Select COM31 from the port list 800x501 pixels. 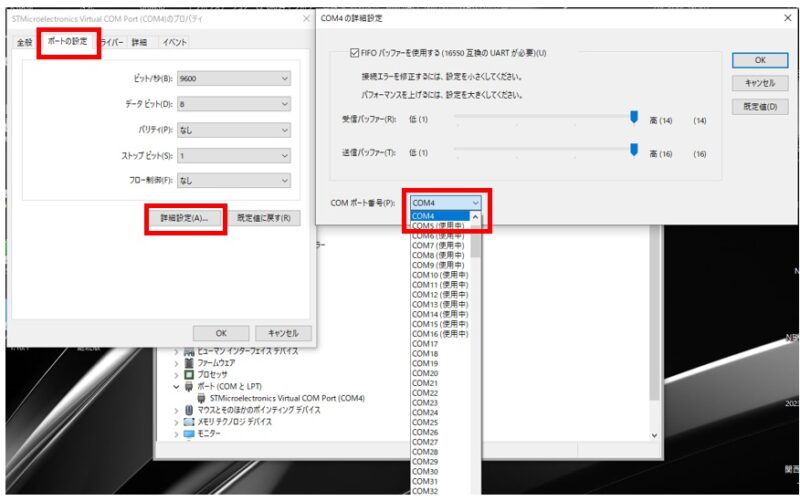tap(440, 481)
